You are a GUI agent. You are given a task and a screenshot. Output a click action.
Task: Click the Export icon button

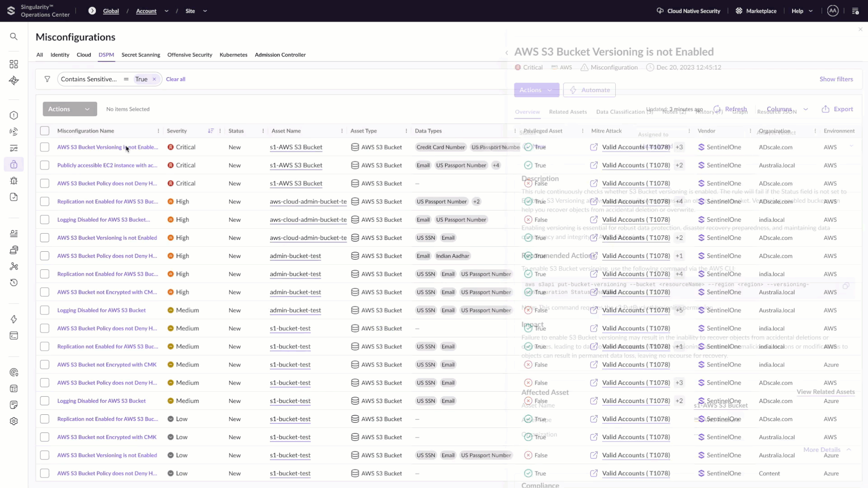pos(826,109)
